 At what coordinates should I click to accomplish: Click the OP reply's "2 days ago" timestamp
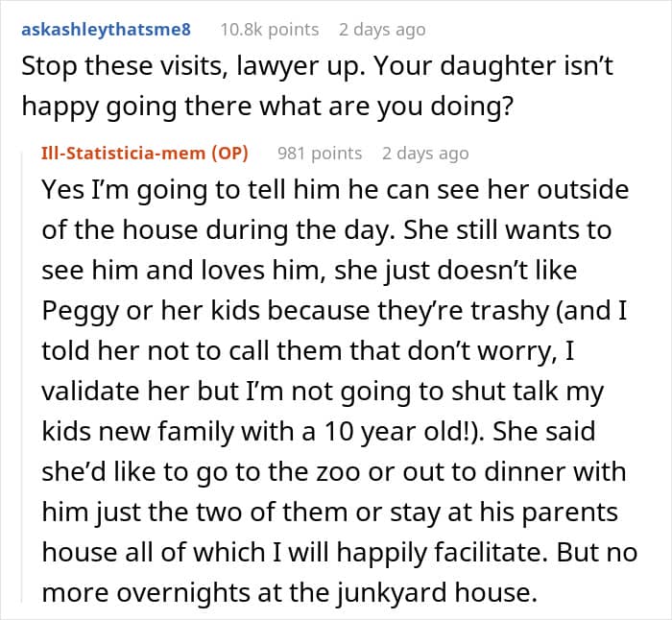click(425, 153)
